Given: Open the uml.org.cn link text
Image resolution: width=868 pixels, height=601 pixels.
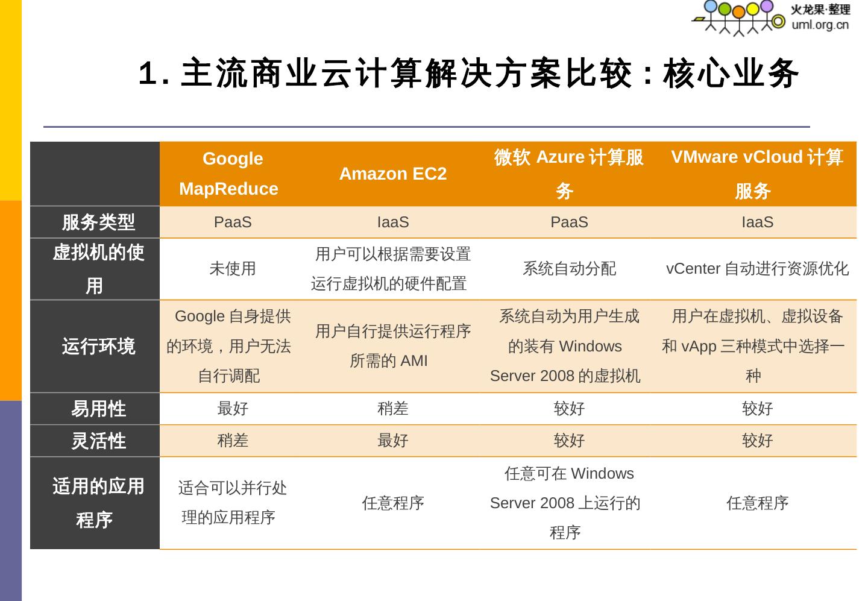Looking at the screenshot, I should click(820, 25).
